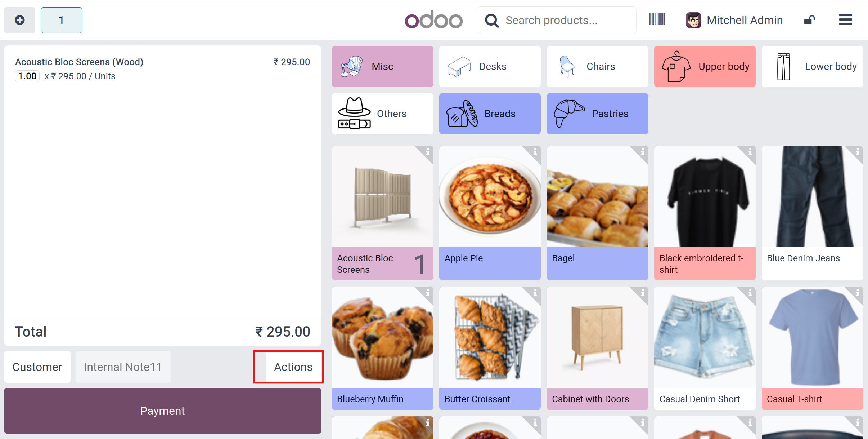Viewport: 868px width, 439px height.
Task: Select order tab number 1
Action: point(62,20)
